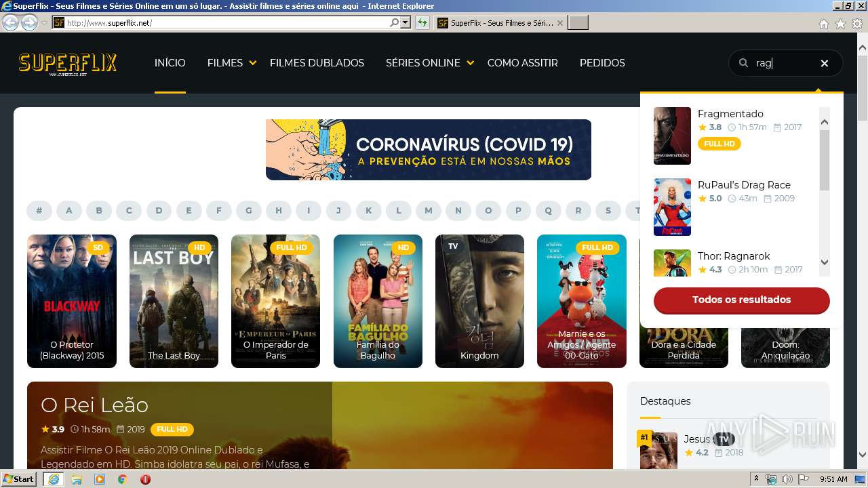
Task: Open FILMES menu item
Action: (225, 63)
